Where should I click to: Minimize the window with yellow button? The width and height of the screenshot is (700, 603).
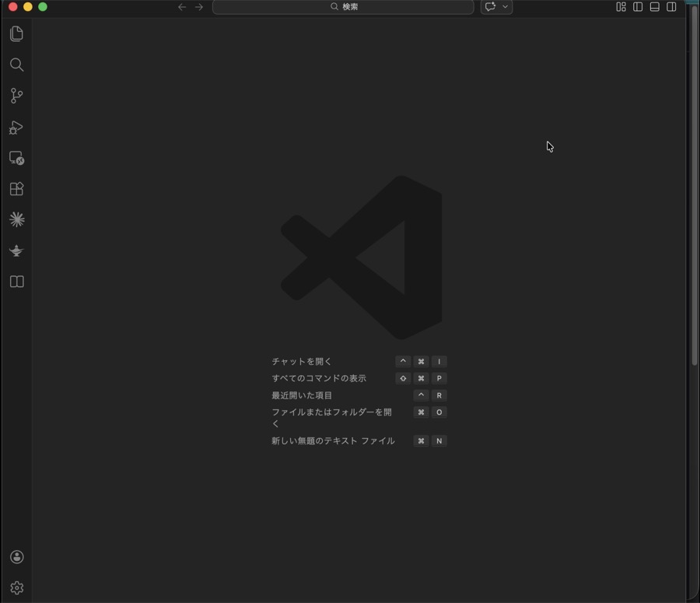tap(28, 7)
